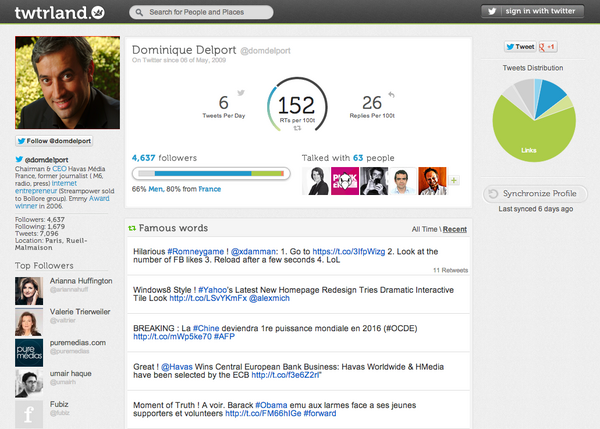Open the #forward hashtag

point(320,413)
